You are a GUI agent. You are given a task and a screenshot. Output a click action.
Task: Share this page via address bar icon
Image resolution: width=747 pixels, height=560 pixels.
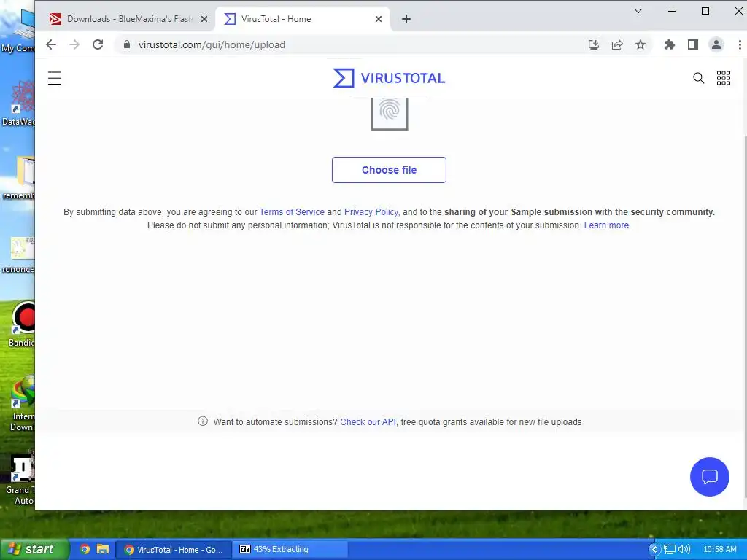pos(617,44)
